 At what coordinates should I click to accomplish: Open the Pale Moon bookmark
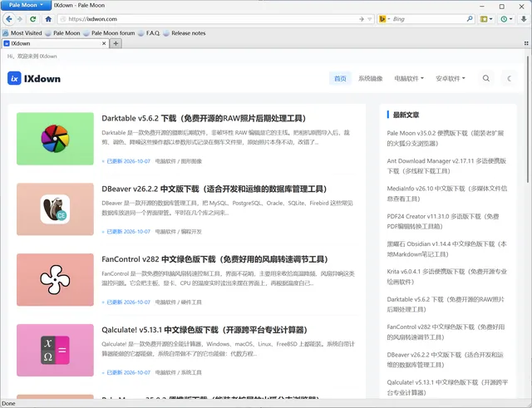63,33
